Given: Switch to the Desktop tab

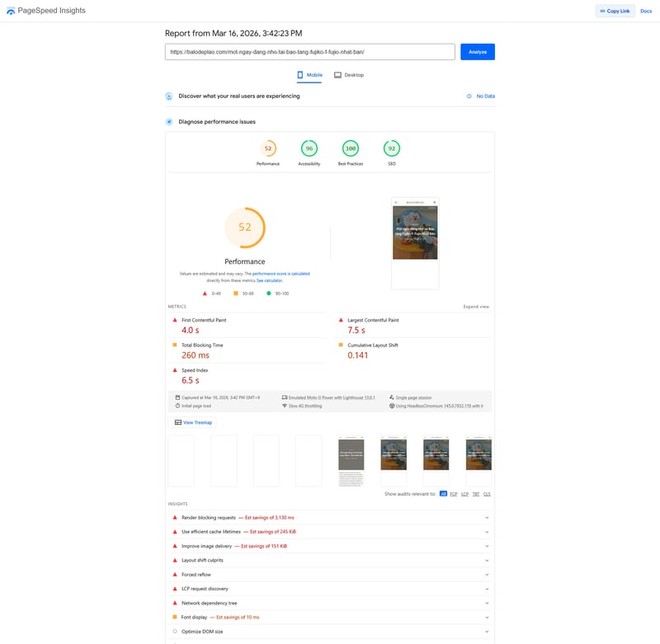Looking at the screenshot, I should [349, 75].
